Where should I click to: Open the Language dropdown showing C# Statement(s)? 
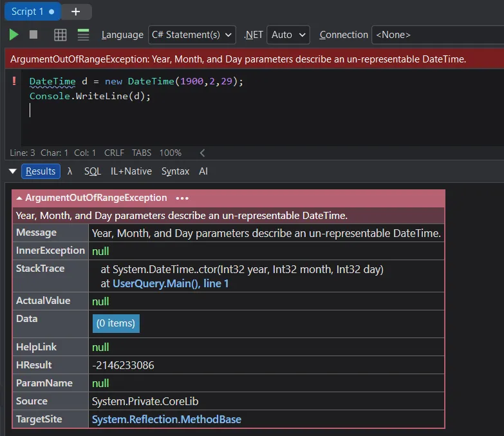pos(192,35)
